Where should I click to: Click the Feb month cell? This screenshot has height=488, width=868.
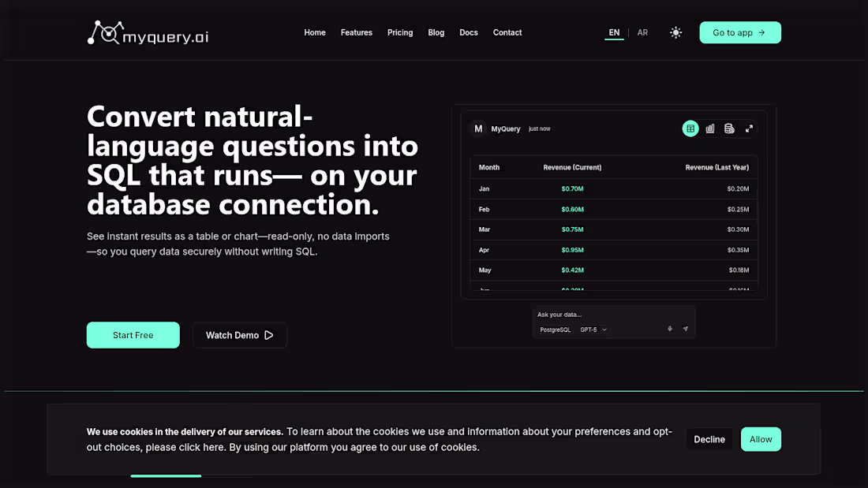[x=484, y=209]
